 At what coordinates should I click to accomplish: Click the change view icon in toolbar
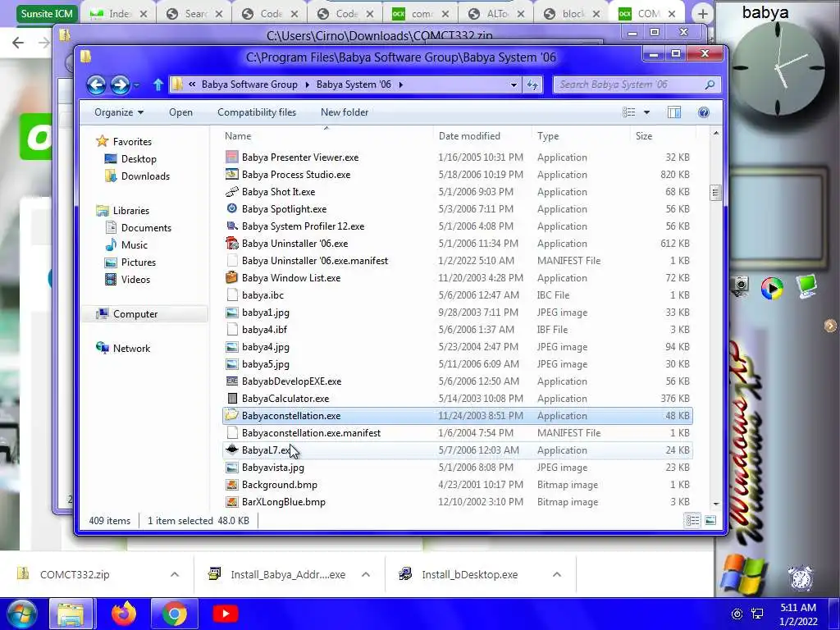pyautogui.click(x=629, y=112)
